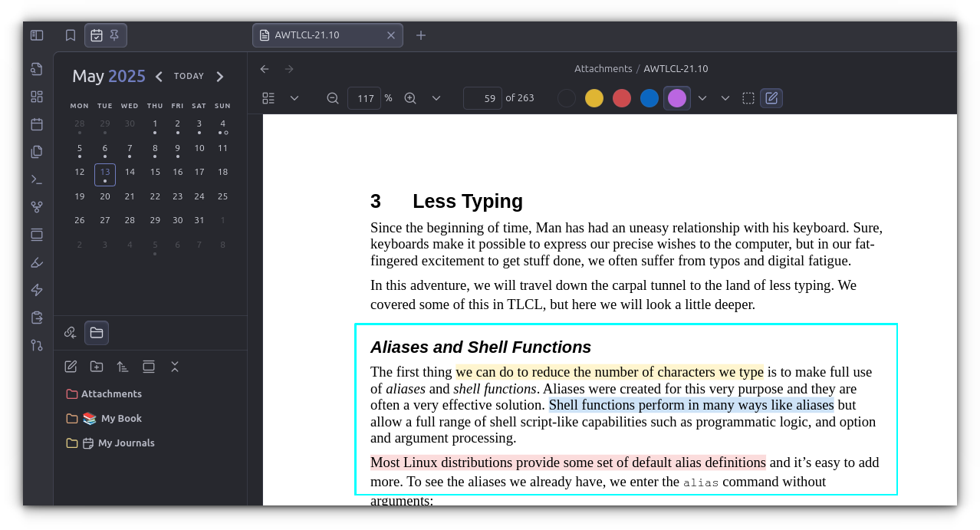Viewport: 980px width, 530px height.
Task: Open the bookmarks panel
Action: click(x=71, y=35)
